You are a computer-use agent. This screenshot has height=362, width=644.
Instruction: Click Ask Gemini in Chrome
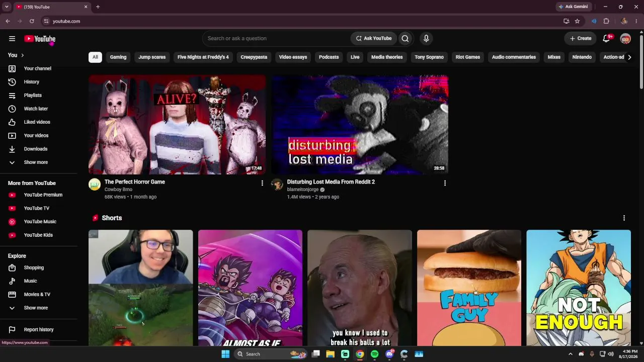coord(573,7)
